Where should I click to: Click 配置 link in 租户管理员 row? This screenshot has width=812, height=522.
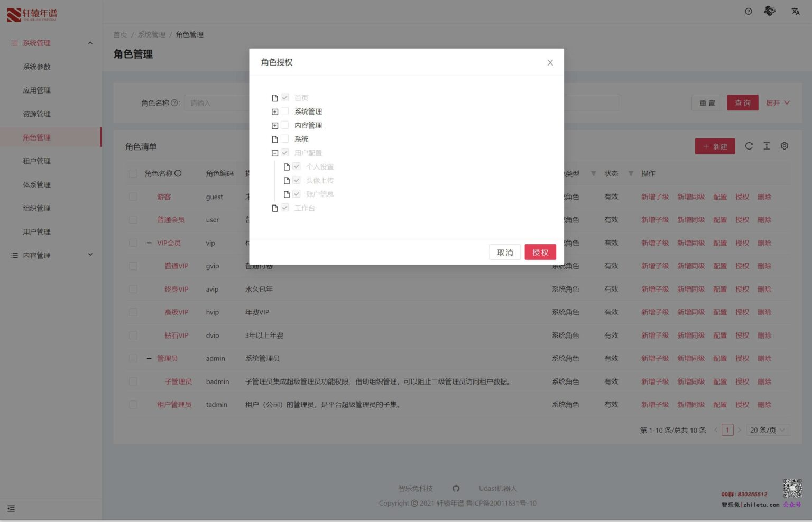point(720,405)
